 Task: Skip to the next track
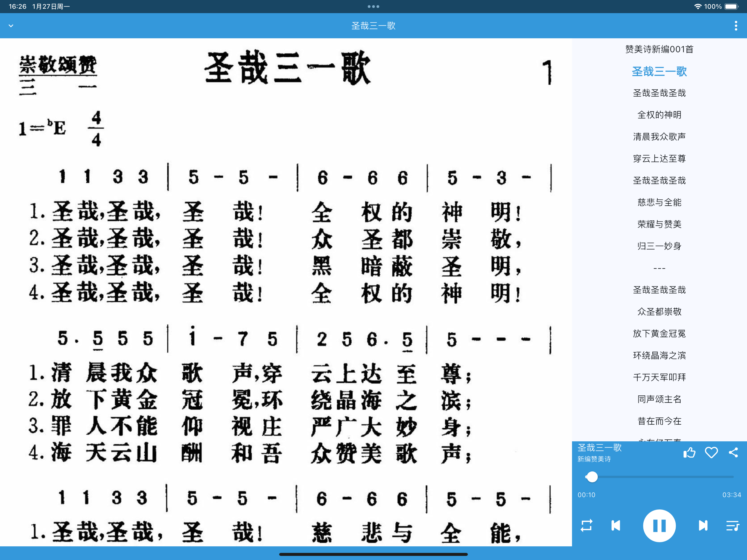coord(703,526)
